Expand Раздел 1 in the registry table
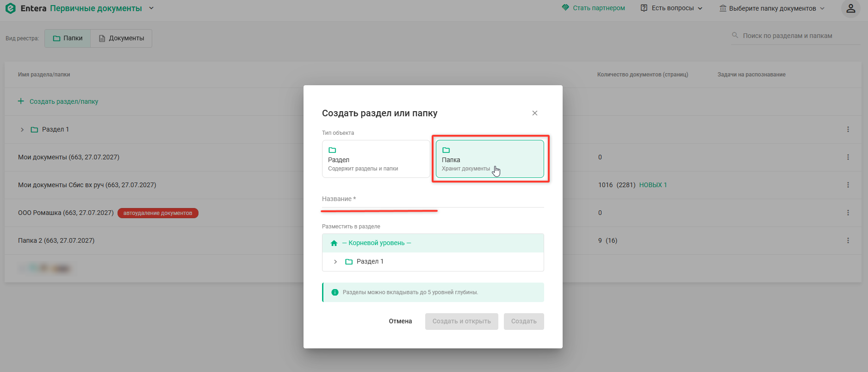The width and height of the screenshot is (868, 372). (22, 130)
